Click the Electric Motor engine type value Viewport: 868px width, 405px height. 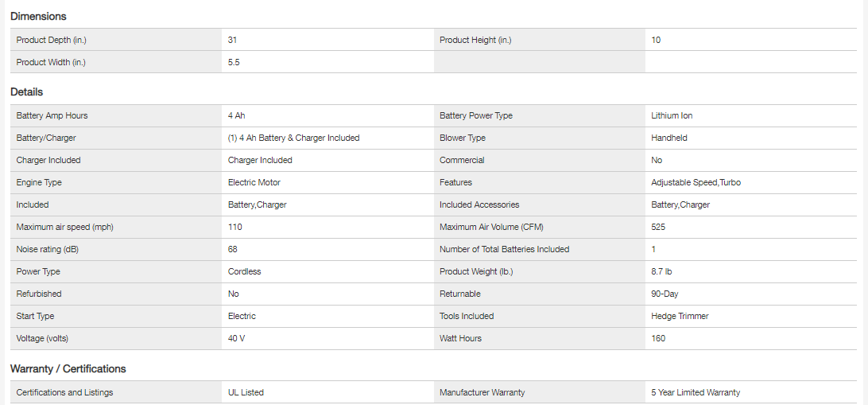click(254, 182)
